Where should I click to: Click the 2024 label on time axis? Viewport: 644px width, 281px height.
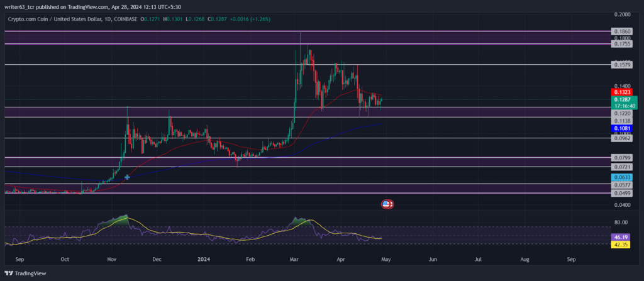coord(204,260)
